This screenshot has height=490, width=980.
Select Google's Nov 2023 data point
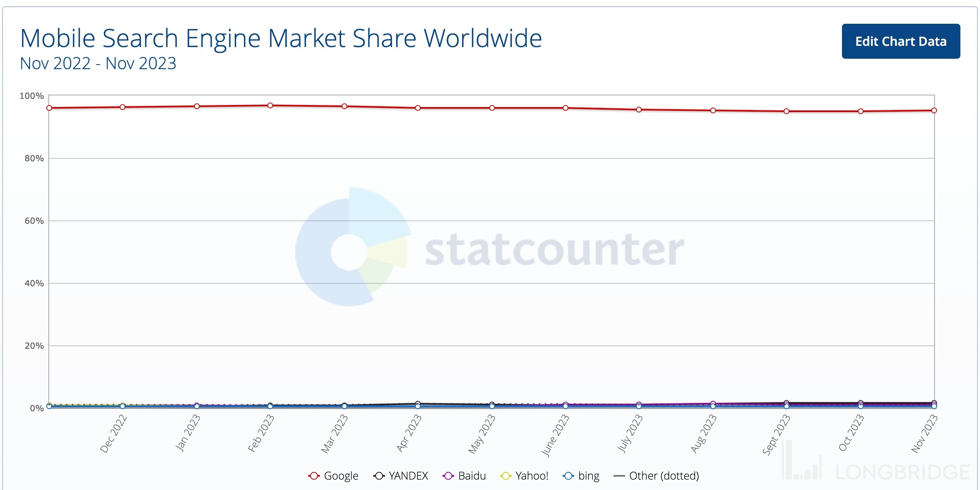click(934, 110)
